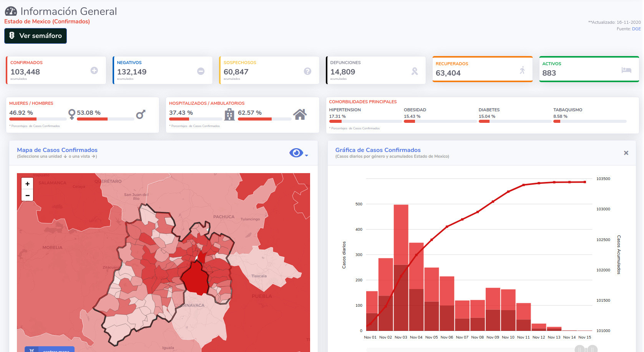Select the Recuperados 63,404 card

pos(483,69)
